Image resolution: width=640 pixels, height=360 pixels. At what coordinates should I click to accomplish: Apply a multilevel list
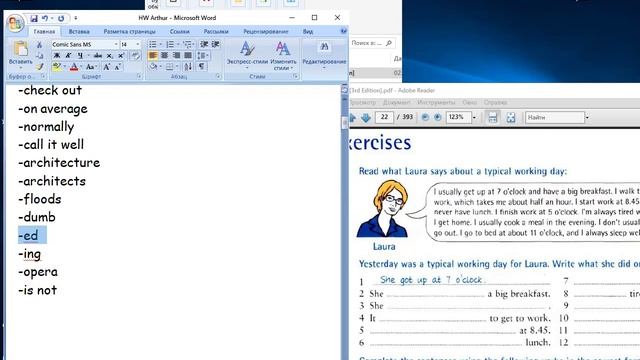187,44
